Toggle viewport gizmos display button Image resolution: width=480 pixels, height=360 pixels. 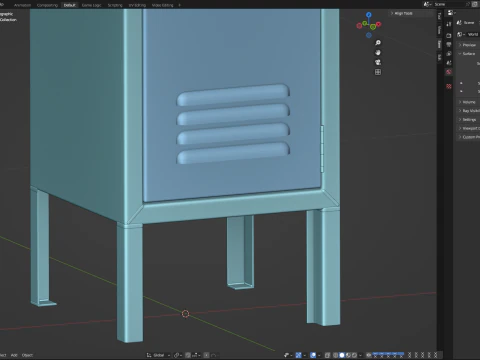click(299, 355)
